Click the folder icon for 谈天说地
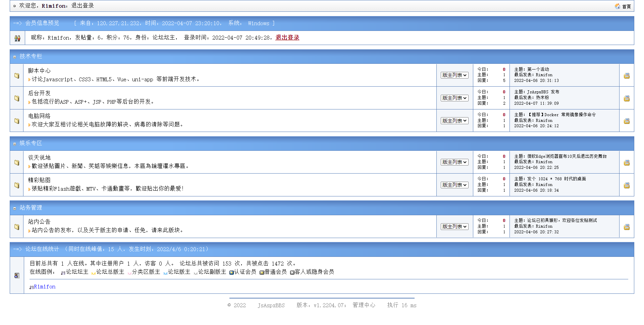644x325 pixels. coord(17,162)
